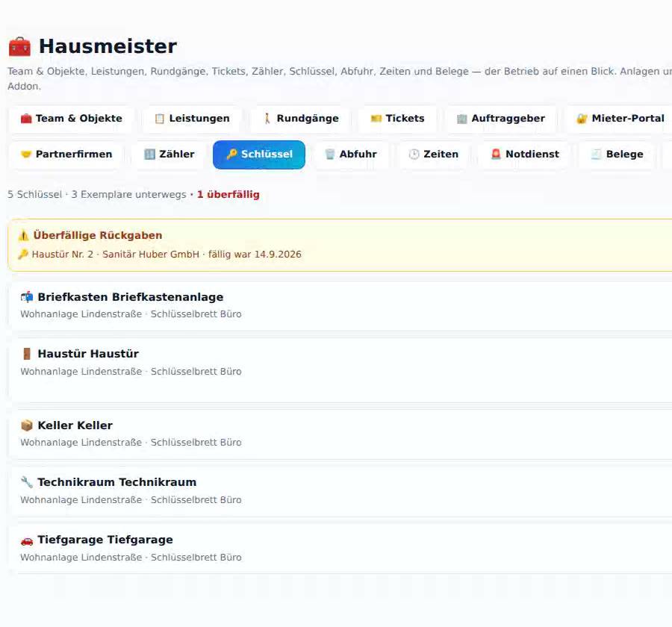The width and height of the screenshot is (672, 627).
Task: Go to the Tickets tab
Action: point(397,118)
